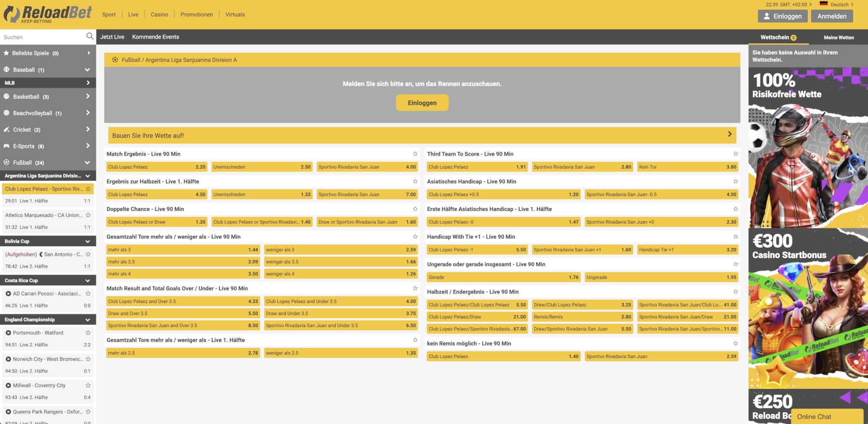This screenshot has height=424, width=868.
Task: Favorite the Atletico Marquesado match star
Action: (88, 215)
